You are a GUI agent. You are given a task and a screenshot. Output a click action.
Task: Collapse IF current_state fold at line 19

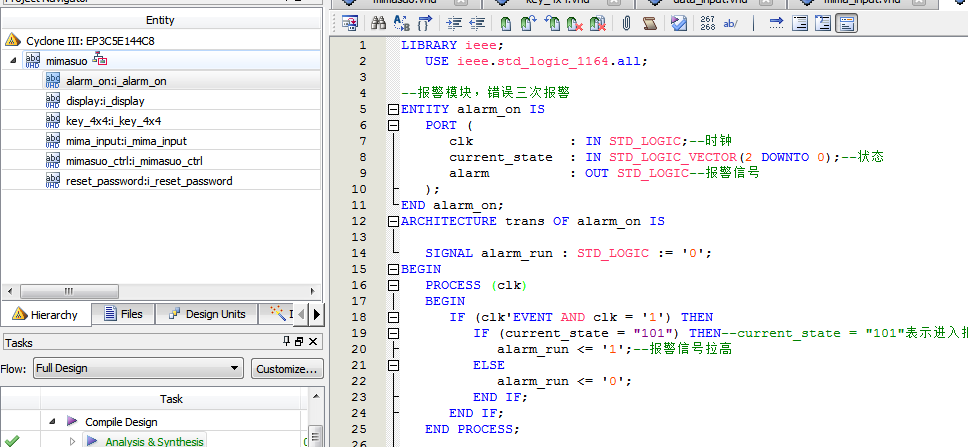point(393,333)
